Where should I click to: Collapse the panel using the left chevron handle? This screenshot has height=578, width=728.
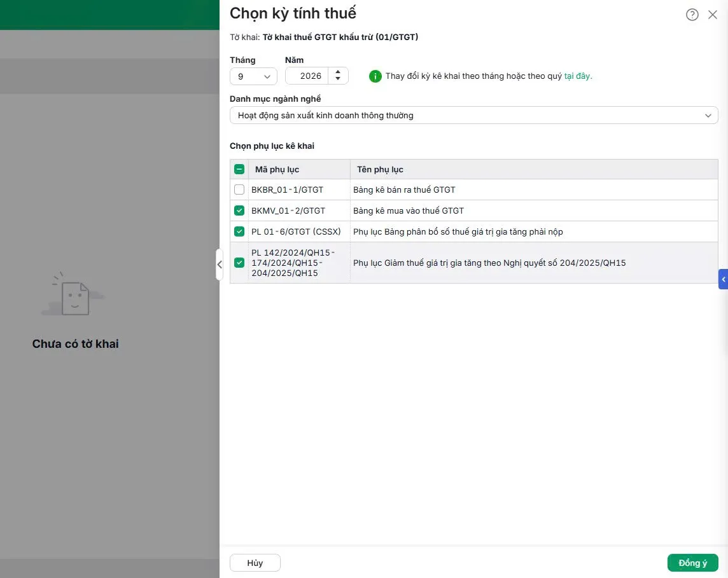coord(220,265)
